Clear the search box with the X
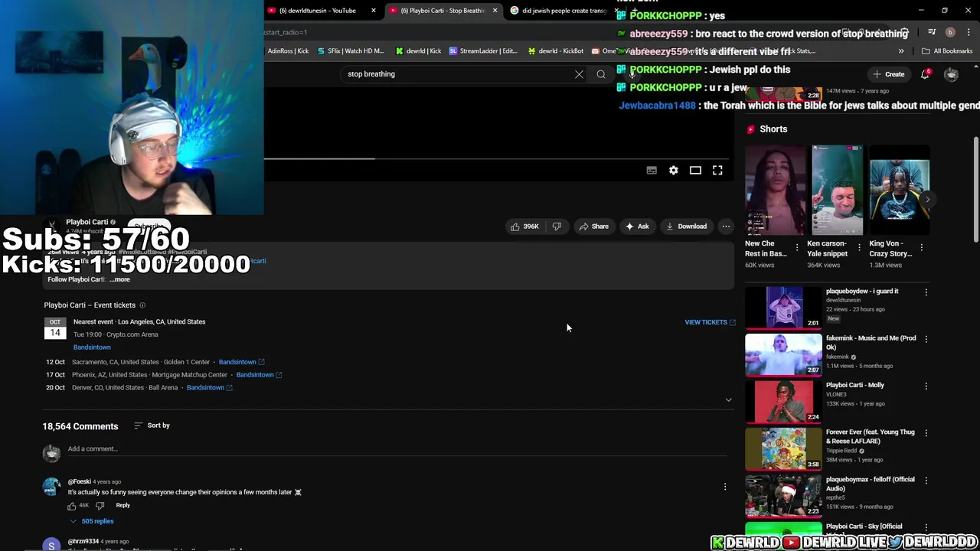The image size is (980, 551). tap(579, 74)
